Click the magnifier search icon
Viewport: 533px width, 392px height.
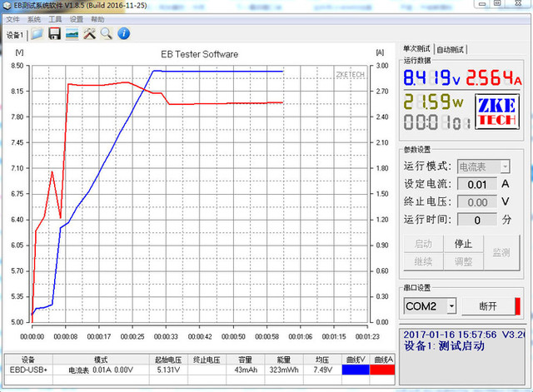tap(107, 34)
